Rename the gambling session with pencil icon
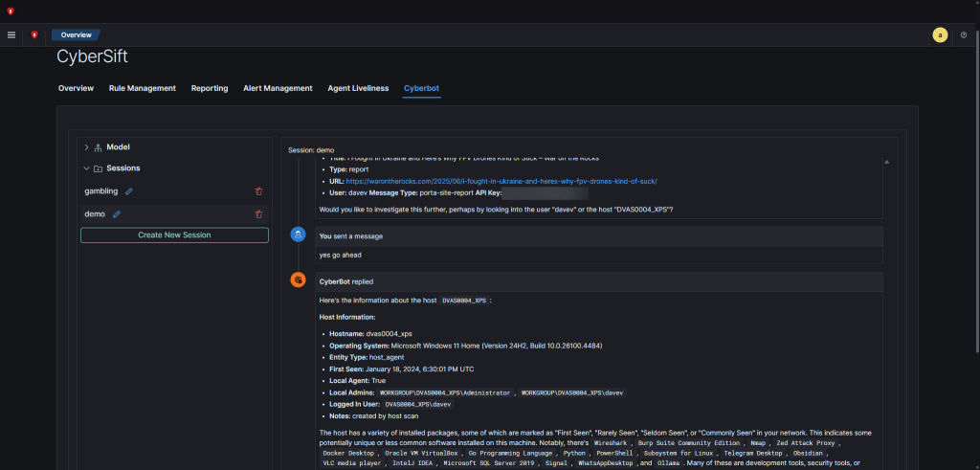Screen dimensions: 980x470 [x=129, y=191]
